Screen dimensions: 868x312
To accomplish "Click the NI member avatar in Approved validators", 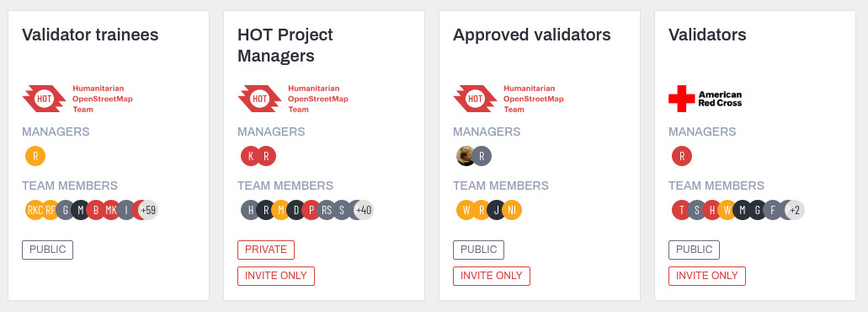I will 512,210.
